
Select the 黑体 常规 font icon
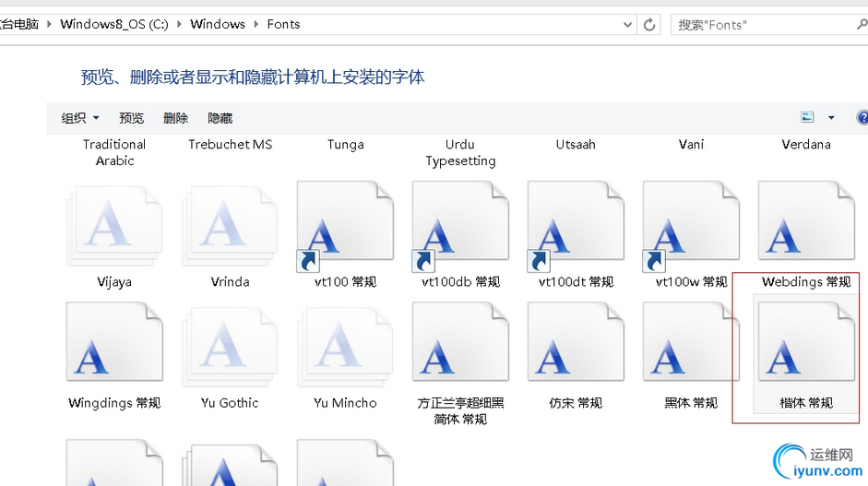(691, 341)
